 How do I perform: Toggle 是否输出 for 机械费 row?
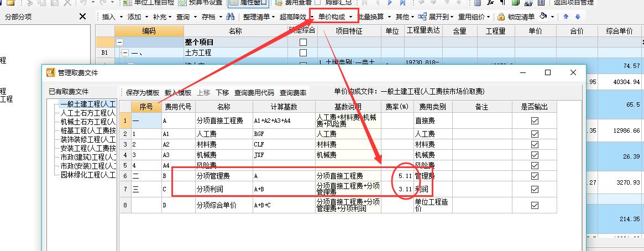pyautogui.click(x=535, y=155)
